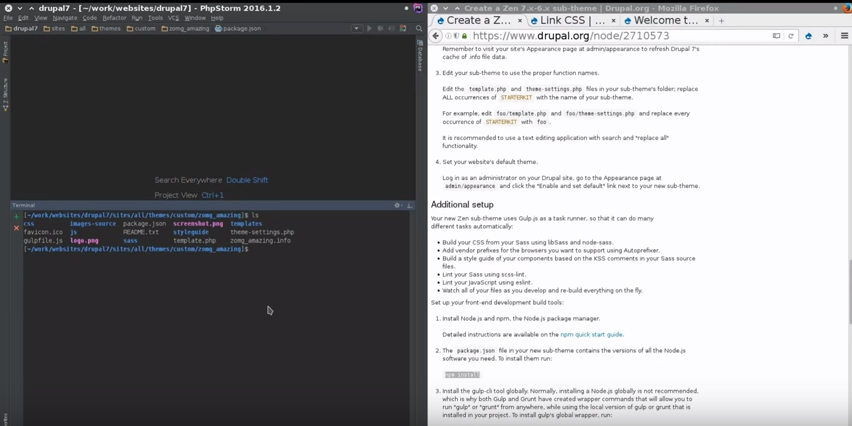Click styleguide directory in terminal listing
Viewport: 852px width, 426px height.
click(x=191, y=232)
